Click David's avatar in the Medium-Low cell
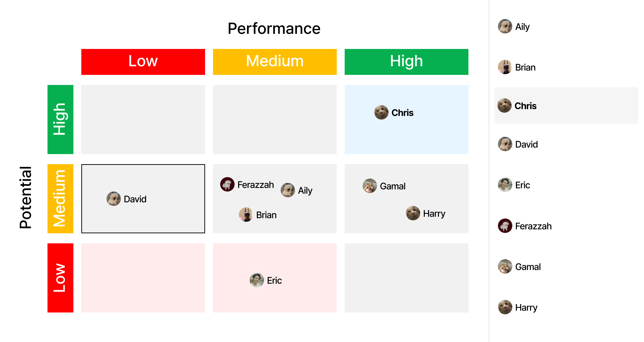 coord(114,199)
